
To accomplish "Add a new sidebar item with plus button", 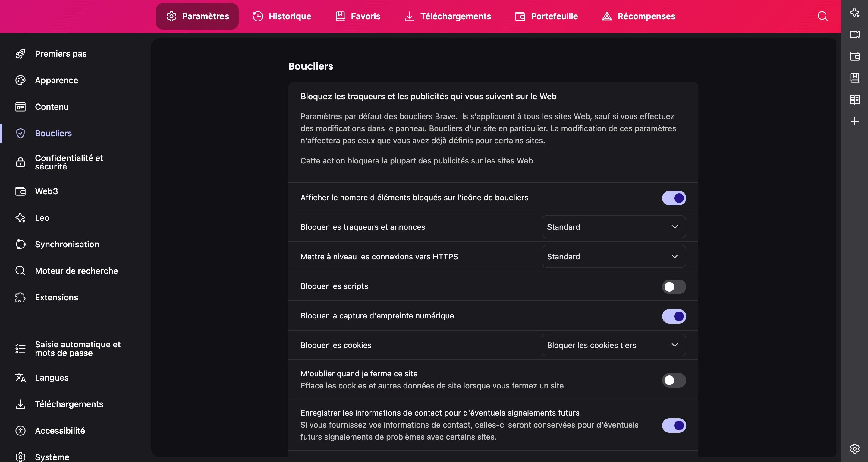I will point(855,122).
